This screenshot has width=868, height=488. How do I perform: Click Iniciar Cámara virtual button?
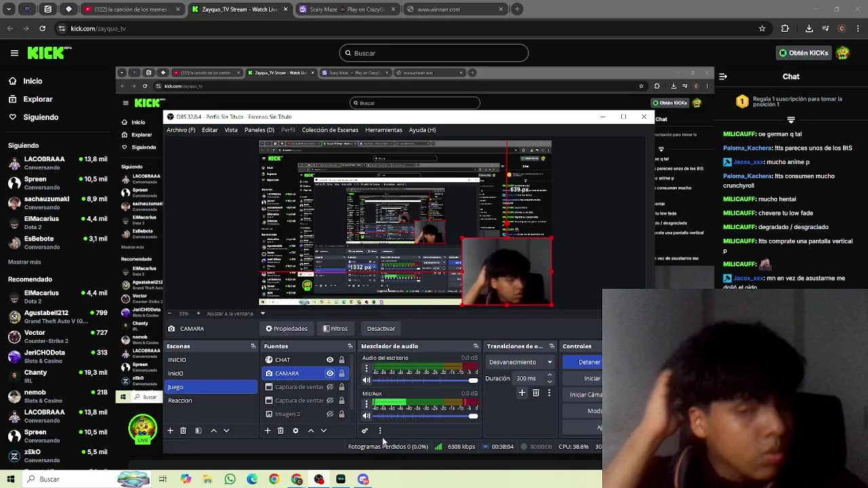click(583, 394)
